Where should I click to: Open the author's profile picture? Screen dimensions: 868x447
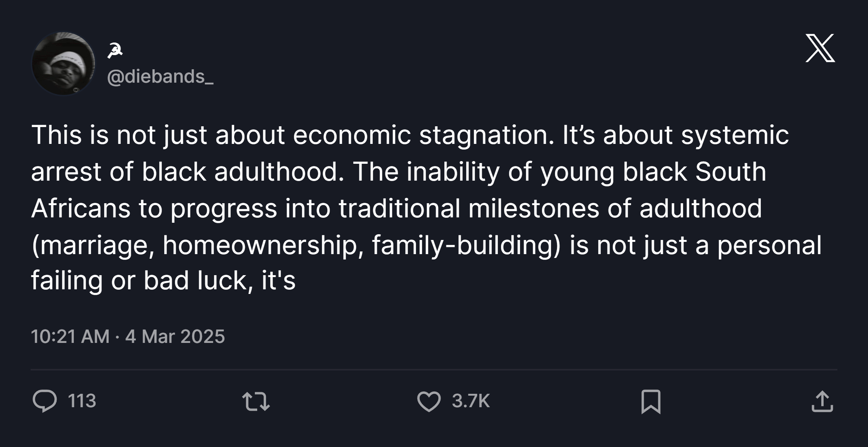tap(64, 64)
